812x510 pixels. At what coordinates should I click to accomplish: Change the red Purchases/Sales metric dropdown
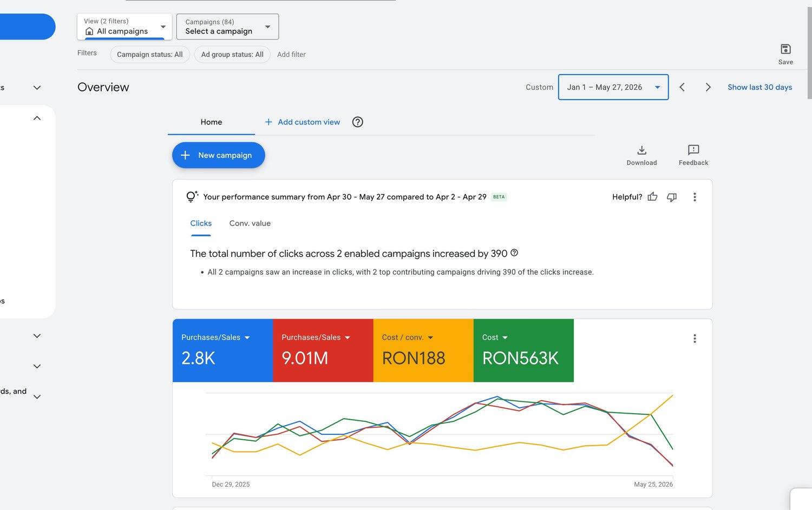[316, 337]
